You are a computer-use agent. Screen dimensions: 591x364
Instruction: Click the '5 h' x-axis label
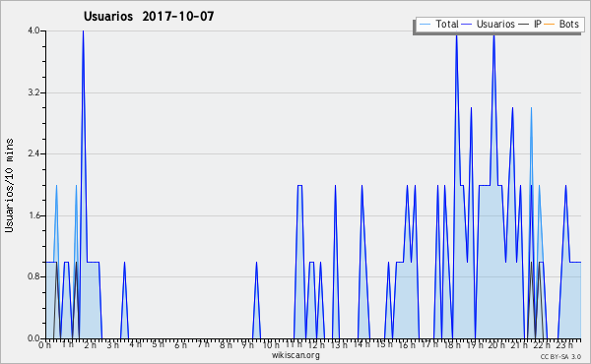click(x=158, y=344)
